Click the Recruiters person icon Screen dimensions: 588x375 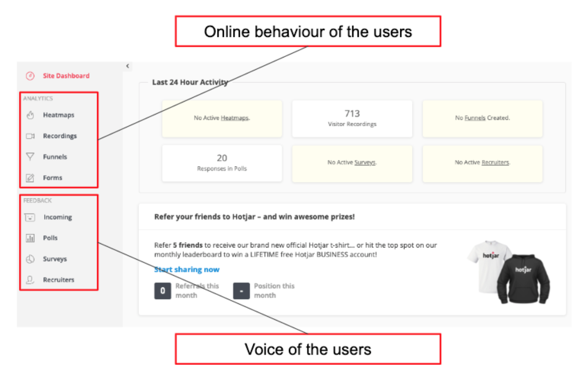point(30,280)
